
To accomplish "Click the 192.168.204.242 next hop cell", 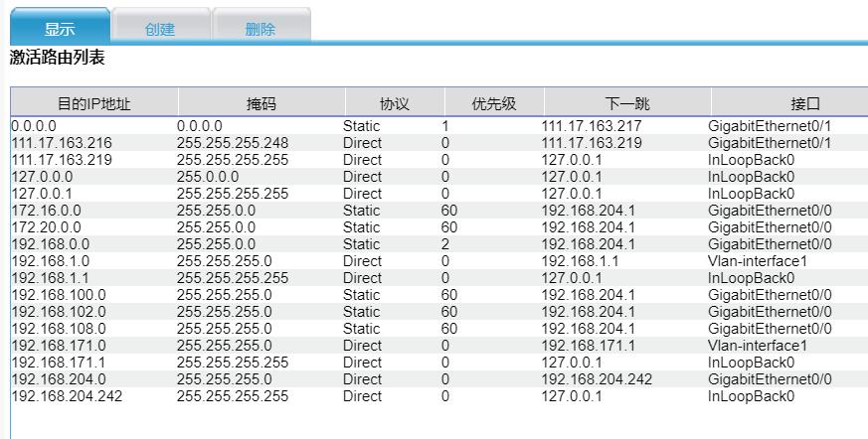I will point(597,379).
